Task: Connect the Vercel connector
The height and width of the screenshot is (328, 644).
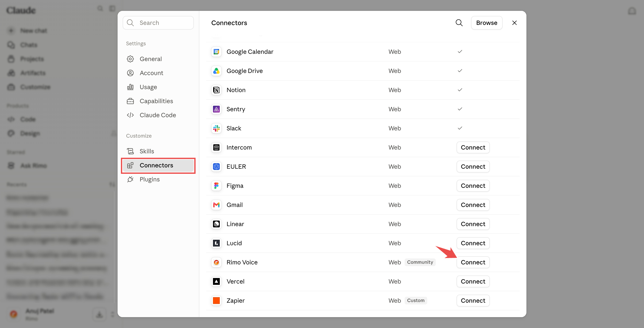Action: point(473,281)
